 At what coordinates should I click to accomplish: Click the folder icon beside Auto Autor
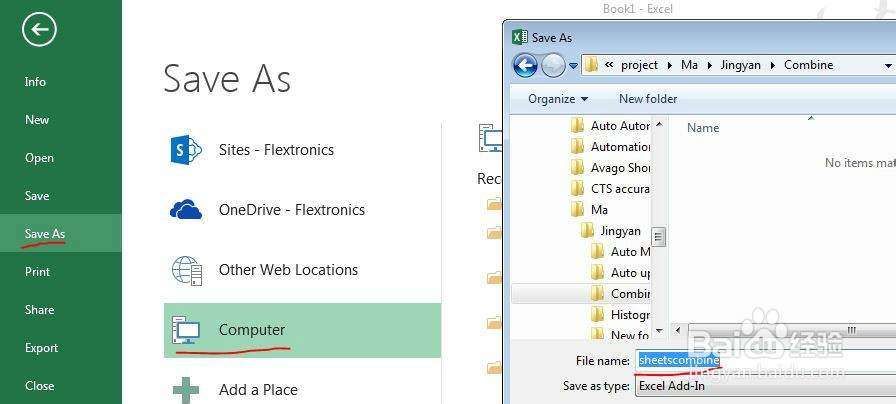point(578,125)
